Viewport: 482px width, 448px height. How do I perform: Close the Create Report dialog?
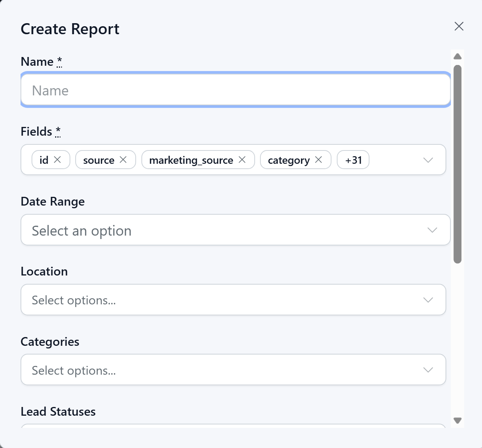[459, 26]
